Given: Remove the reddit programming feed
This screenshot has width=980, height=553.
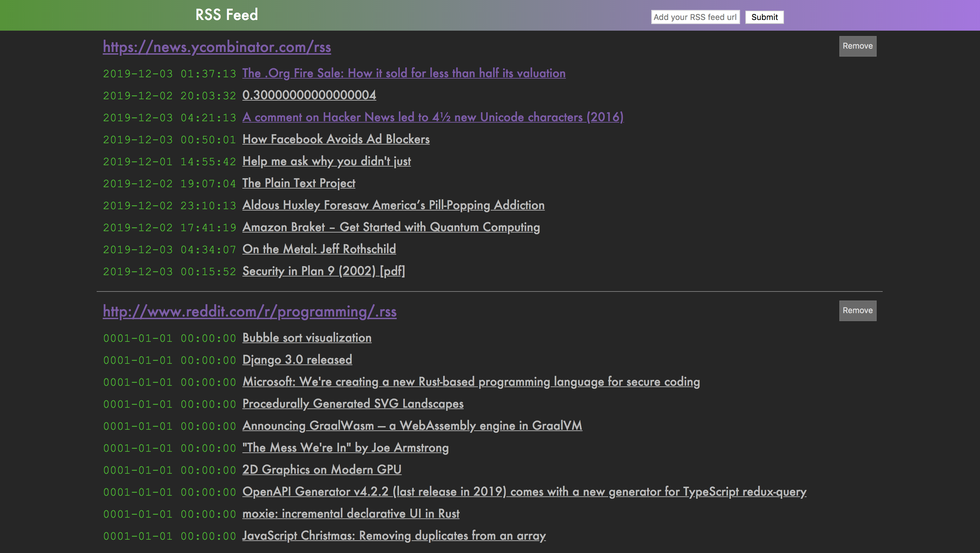Looking at the screenshot, I should point(857,311).
